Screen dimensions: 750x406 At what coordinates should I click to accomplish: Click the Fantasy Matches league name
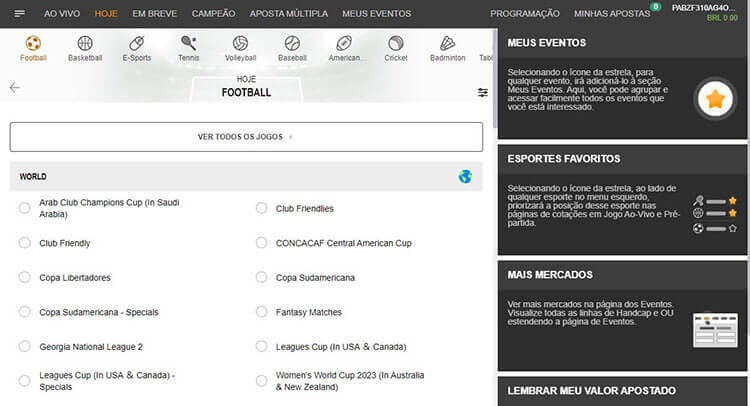[x=309, y=312]
